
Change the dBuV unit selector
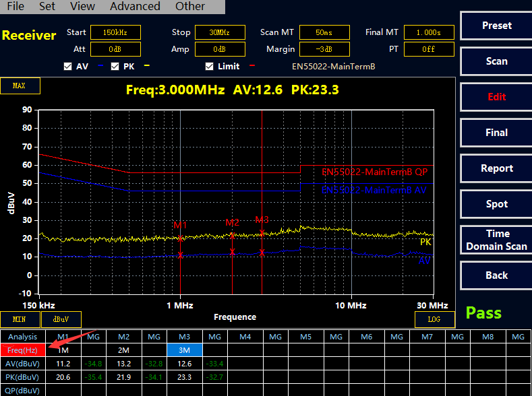[61, 319]
